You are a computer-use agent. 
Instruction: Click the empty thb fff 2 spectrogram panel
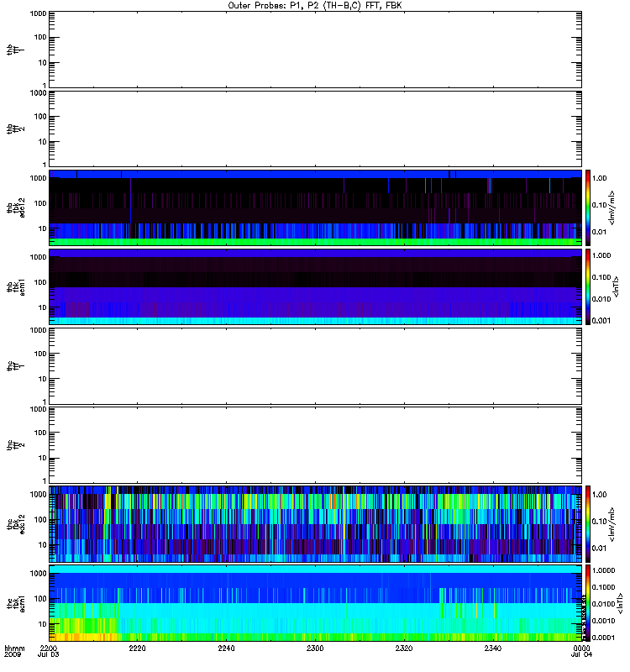tap(316, 129)
